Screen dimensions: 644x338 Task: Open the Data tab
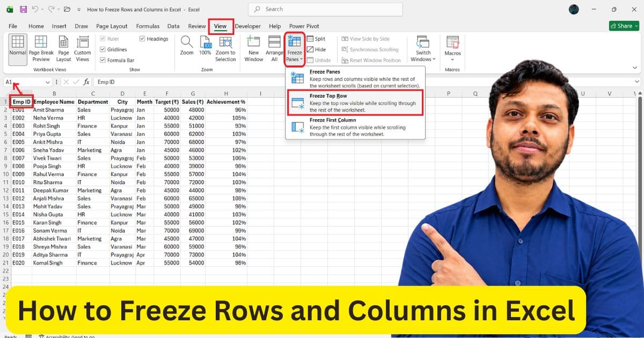(x=173, y=26)
